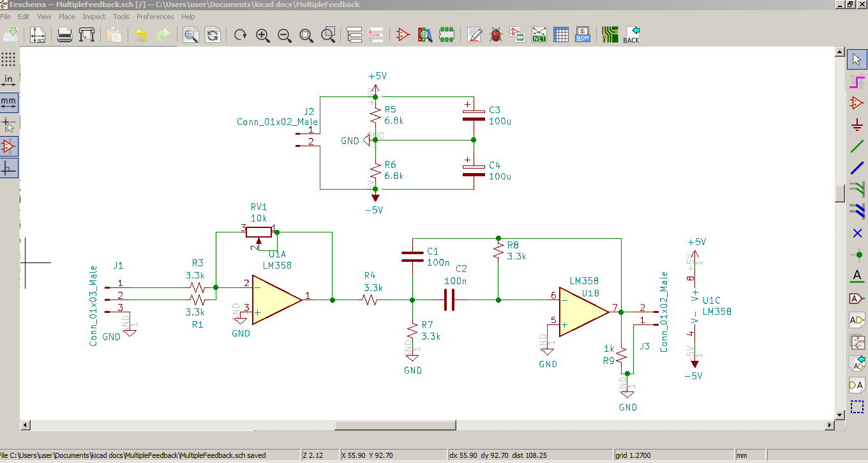The image size is (868, 463).
Task: Zoom to fit the schematic page
Action: click(306, 35)
